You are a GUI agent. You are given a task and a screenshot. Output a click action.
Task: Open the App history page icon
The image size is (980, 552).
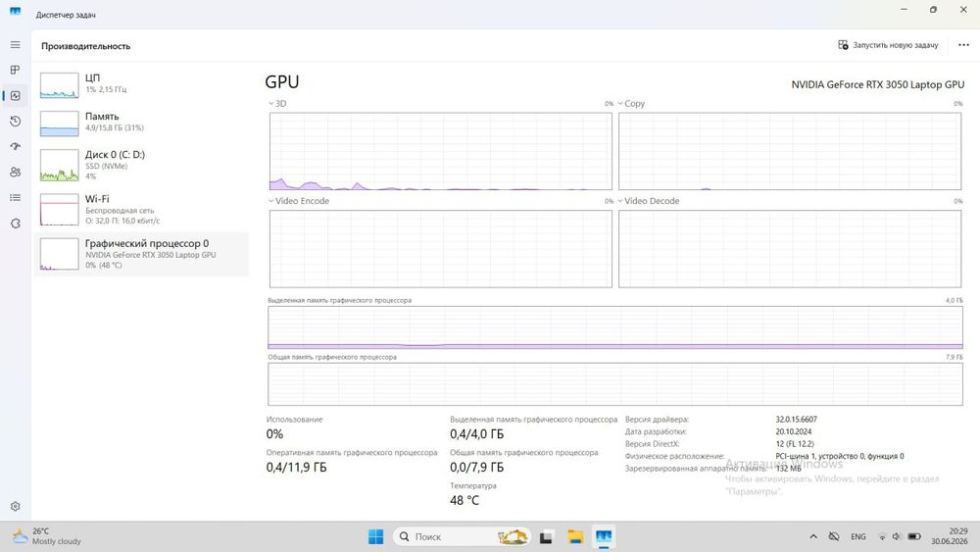pyautogui.click(x=15, y=122)
